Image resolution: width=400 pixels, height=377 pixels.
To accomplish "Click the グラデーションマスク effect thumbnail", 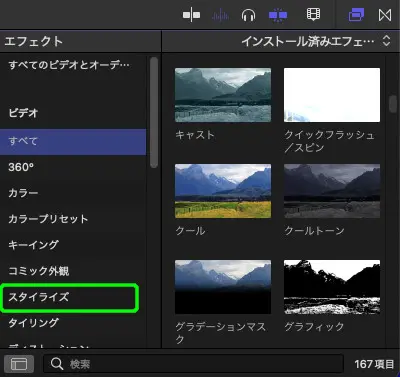I will tap(223, 287).
